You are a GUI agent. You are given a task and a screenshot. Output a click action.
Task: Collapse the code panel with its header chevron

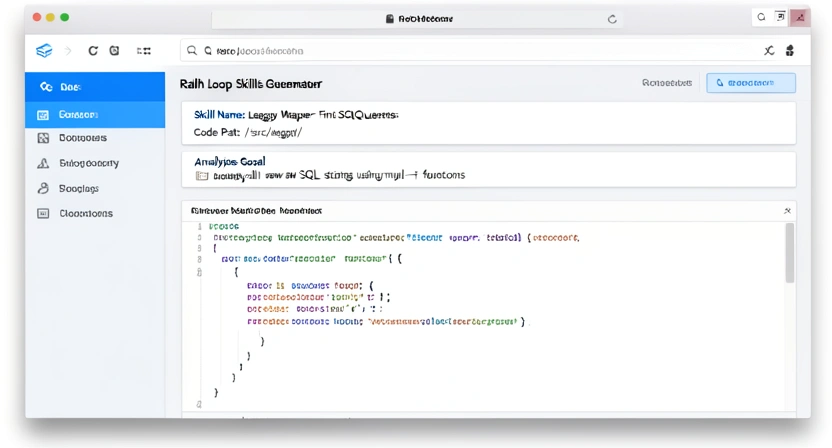coord(787,211)
